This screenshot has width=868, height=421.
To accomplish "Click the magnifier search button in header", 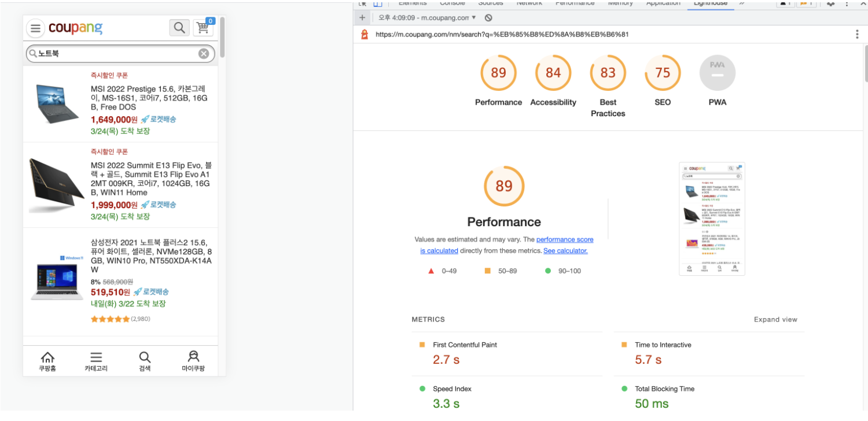I will click(179, 27).
